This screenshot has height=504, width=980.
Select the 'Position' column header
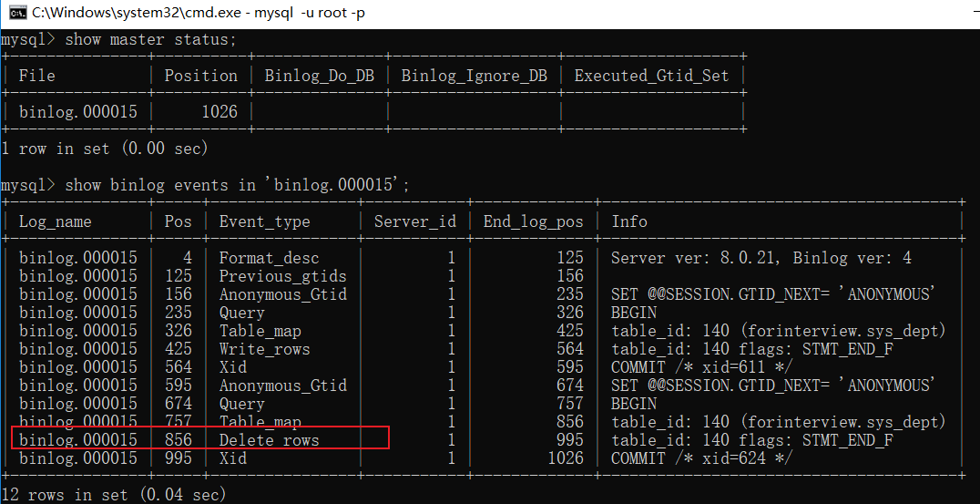pyautogui.click(x=200, y=77)
